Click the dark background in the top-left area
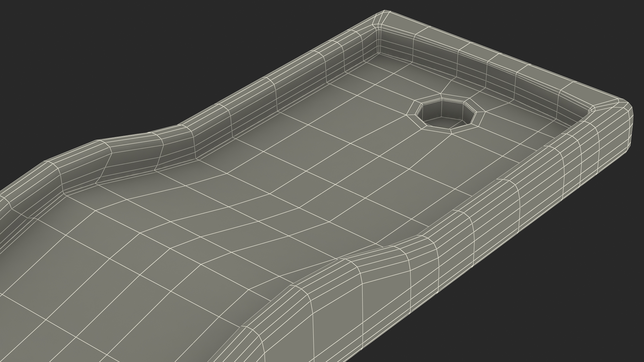644x362 pixels. (x=101, y=50)
